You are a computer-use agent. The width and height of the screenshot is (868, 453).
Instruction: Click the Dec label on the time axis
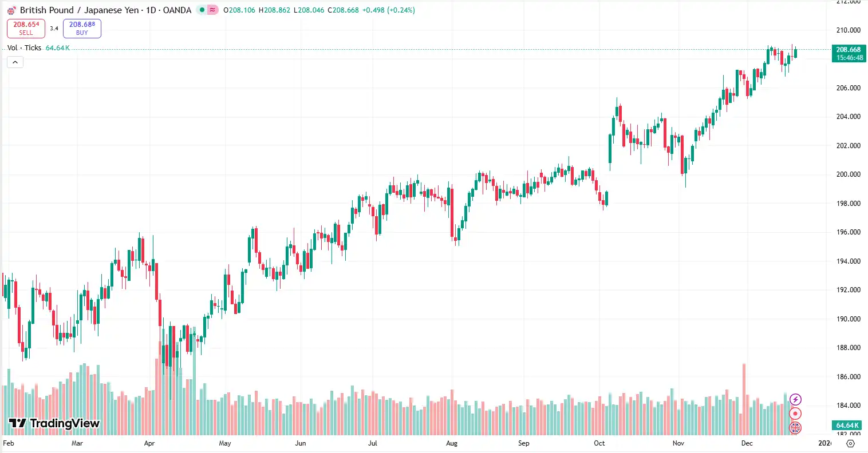click(746, 443)
